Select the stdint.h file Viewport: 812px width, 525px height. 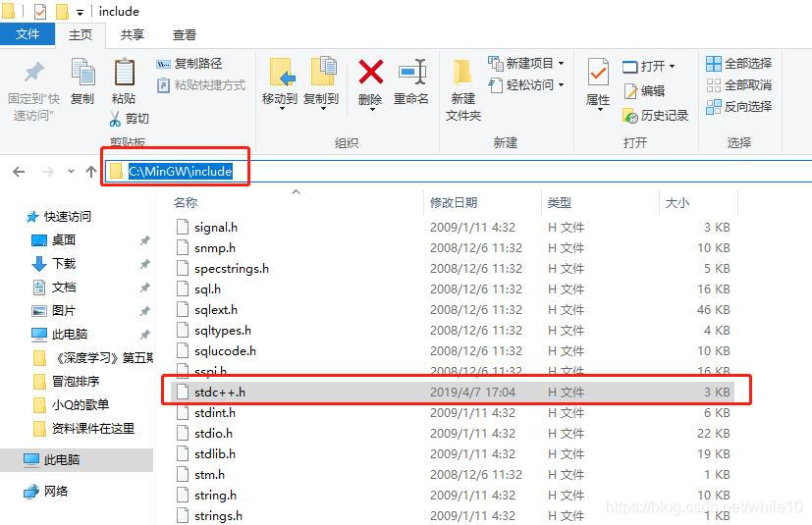pos(215,413)
